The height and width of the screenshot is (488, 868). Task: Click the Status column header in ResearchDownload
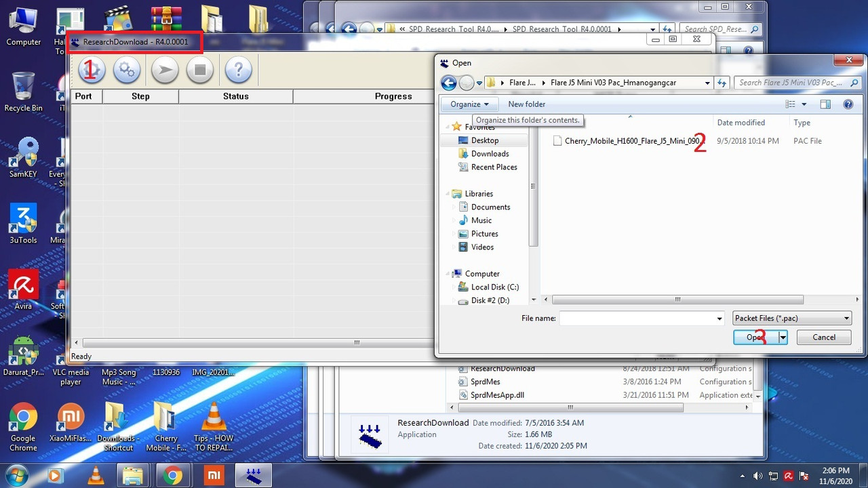(236, 96)
